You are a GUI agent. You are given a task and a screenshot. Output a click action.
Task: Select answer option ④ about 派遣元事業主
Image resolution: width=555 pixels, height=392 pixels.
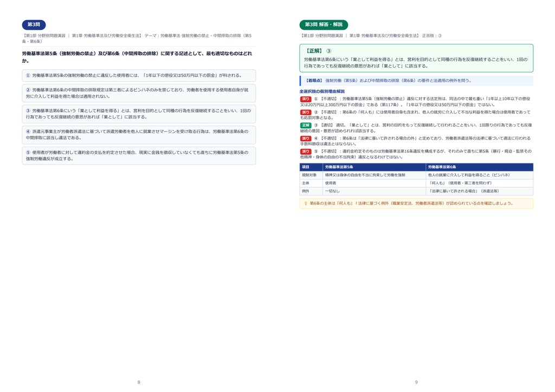pos(139,135)
